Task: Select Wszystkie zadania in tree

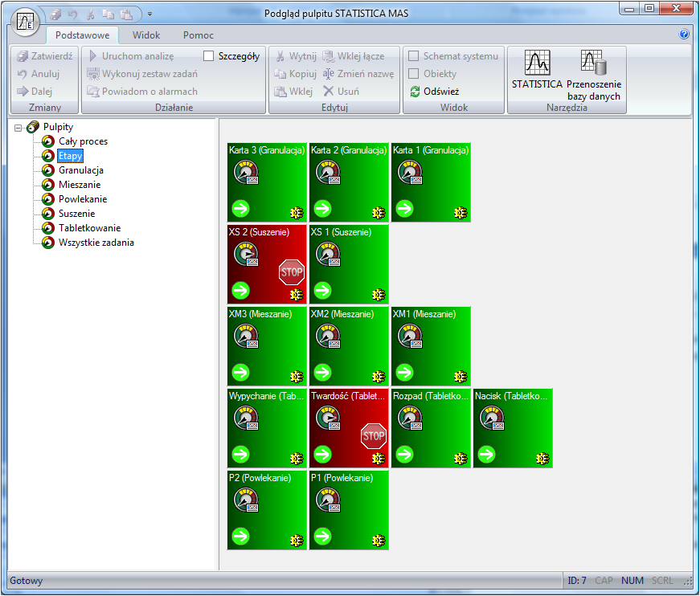Action: 96,243
